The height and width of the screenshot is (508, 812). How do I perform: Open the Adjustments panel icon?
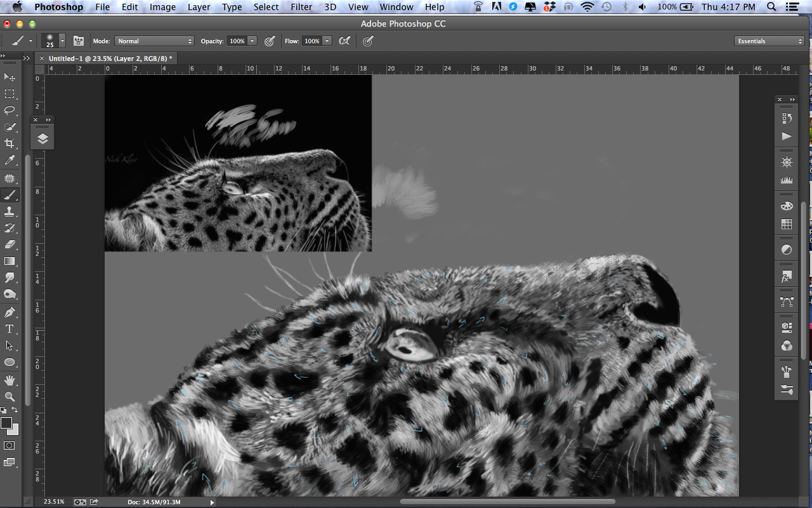pyautogui.click(x=787, y=250)
